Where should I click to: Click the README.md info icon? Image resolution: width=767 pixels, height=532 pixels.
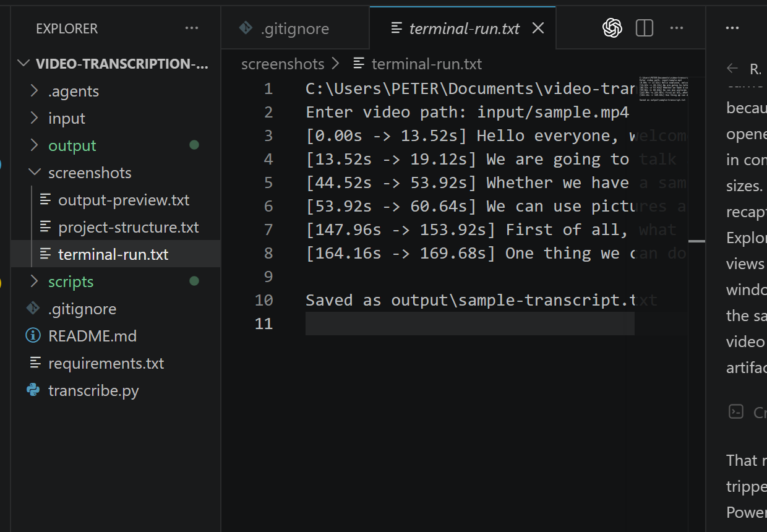click(x=33, y=336)
